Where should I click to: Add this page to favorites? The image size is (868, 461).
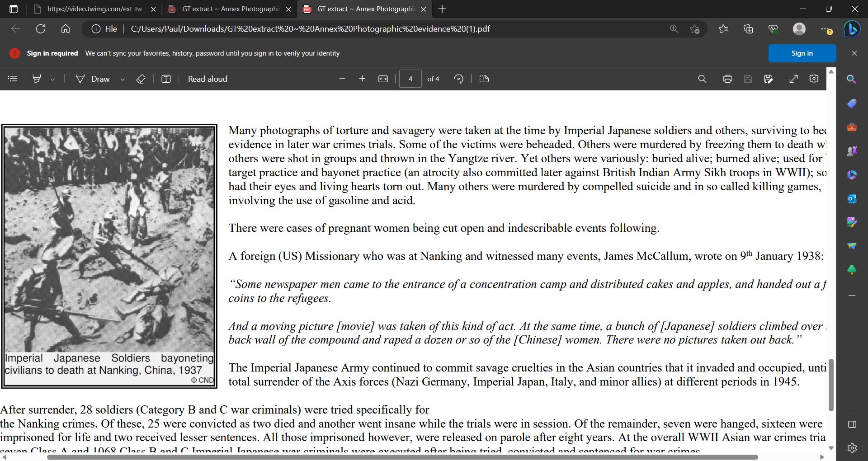click(695, 29)
